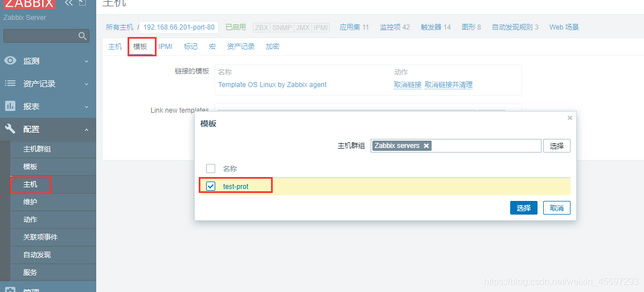Click the SNMP availability badge
Screen dimensions: 644x292
click(x=282, y=27)
